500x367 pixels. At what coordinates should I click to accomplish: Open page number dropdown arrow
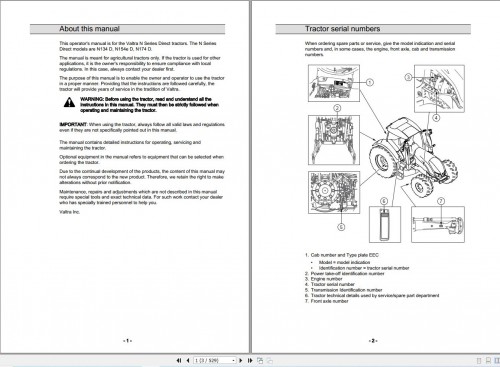pos(233,360)
